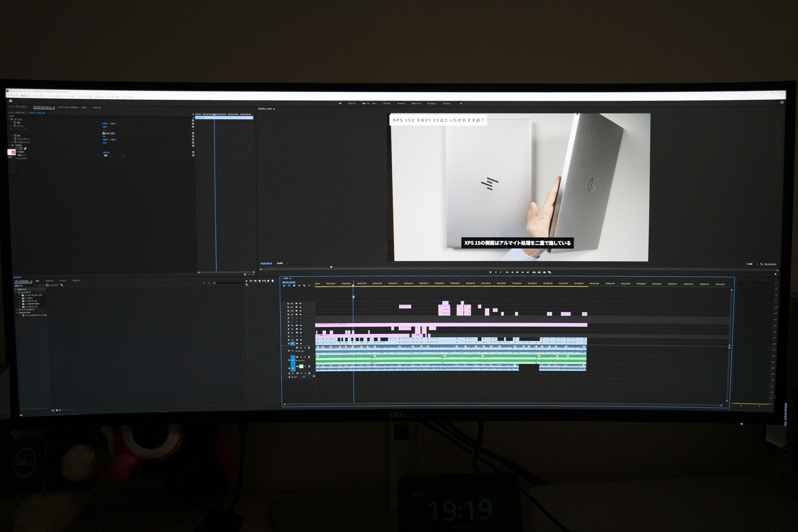The width and height of the screenshot is (798, 532).
Task: Click the Extract button
Action: tap(539, 272)
